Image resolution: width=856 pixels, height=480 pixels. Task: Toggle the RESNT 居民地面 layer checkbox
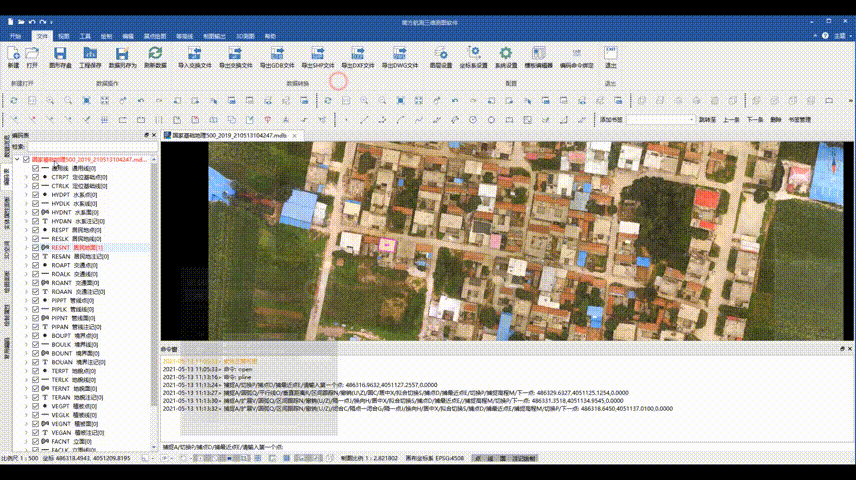point(36,246)
